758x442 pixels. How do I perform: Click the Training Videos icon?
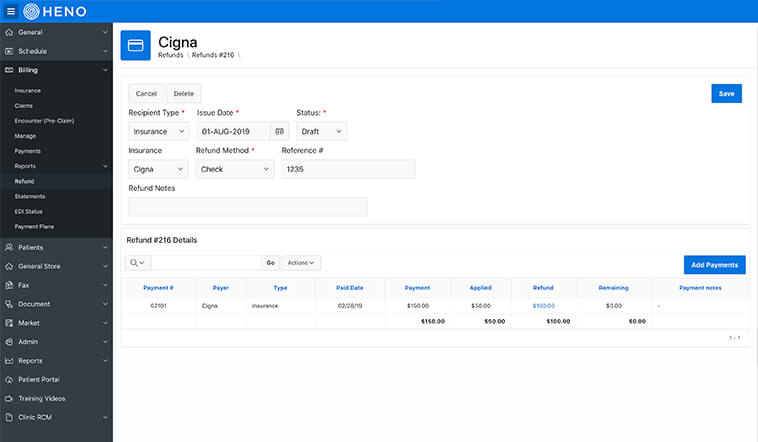(x=9, y=398)
